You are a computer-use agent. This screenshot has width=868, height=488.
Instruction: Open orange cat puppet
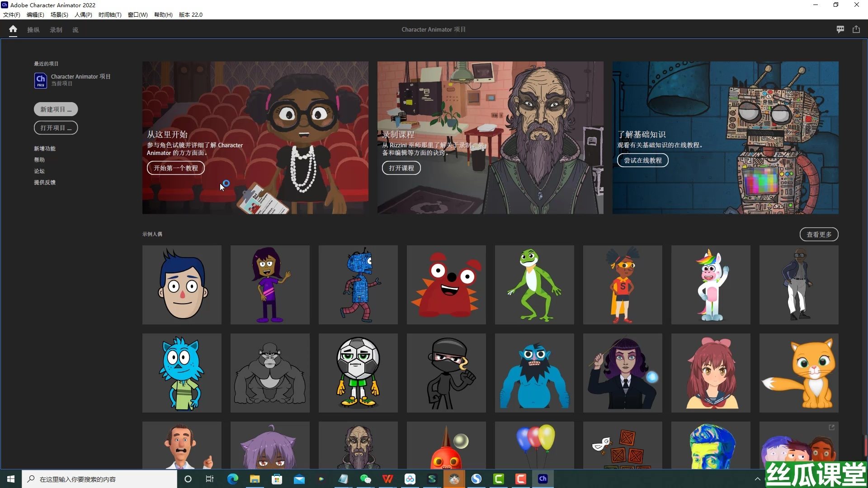pyautogui.click(x=799, y=373)
